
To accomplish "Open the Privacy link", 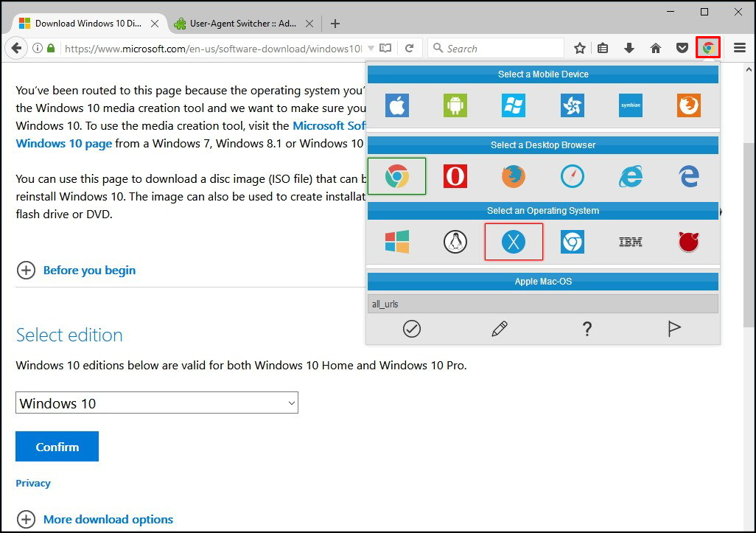I will [33, 483].
